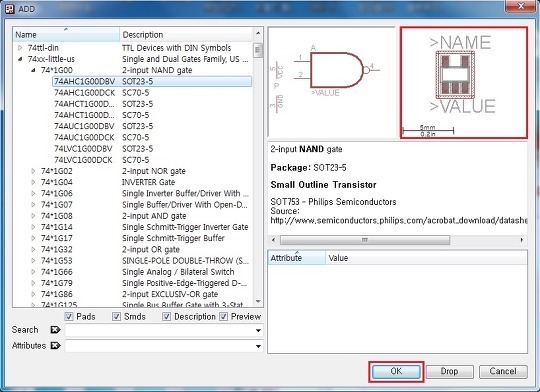Toggle the Smds checkbox
540x392 pixels.
coord(116,316)
